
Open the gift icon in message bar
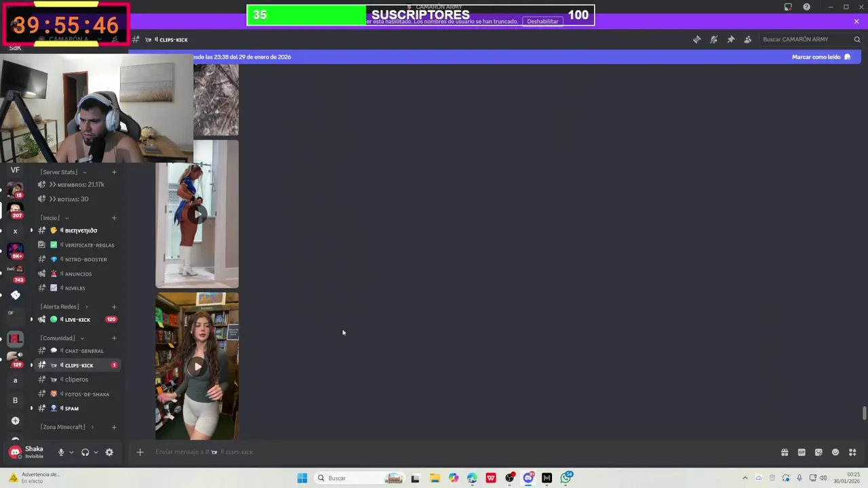click(785, 452)
